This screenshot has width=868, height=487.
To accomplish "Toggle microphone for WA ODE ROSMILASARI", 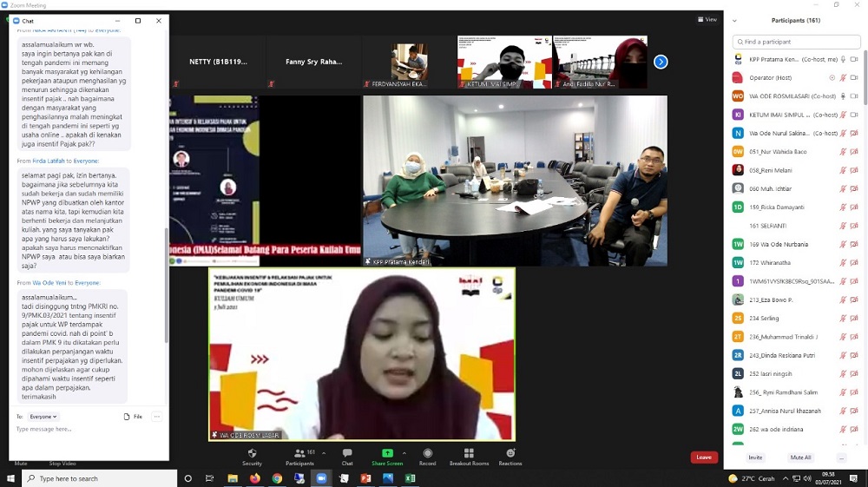I will (x=843, y=95).
